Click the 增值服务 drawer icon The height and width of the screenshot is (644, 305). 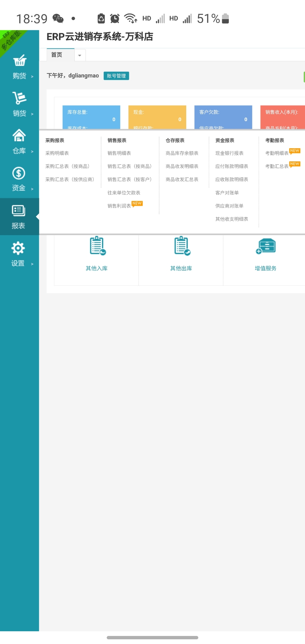click(266, 247)
